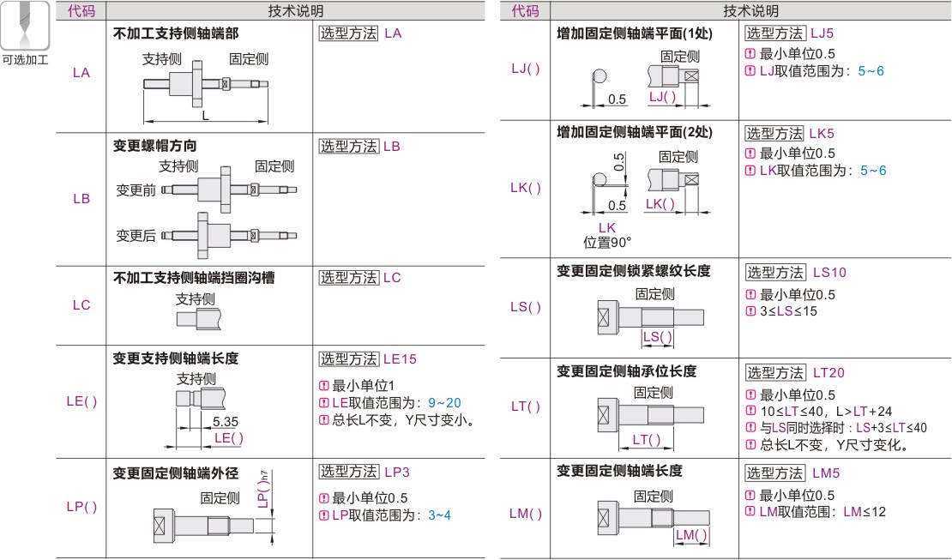
Task: Click the heading 增加固定侧轴端平面(1处)
Action: 635,33
